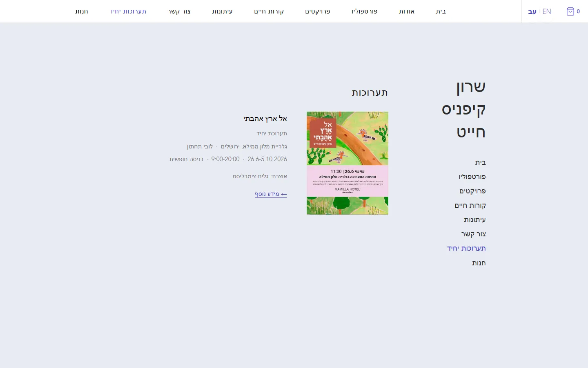588x368 pixels.
Task: Select the text גלריית מלון ממילא, ירושלים
Action: (254, 146)
